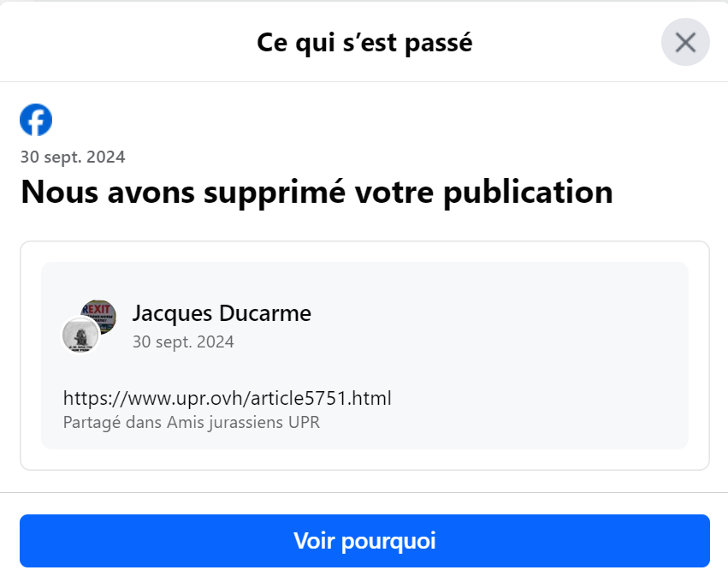Screen dimensions: 728x582
Task: Click the "Nous avons supprimé votre publication" heading
Action: click(x=317, y=193)
